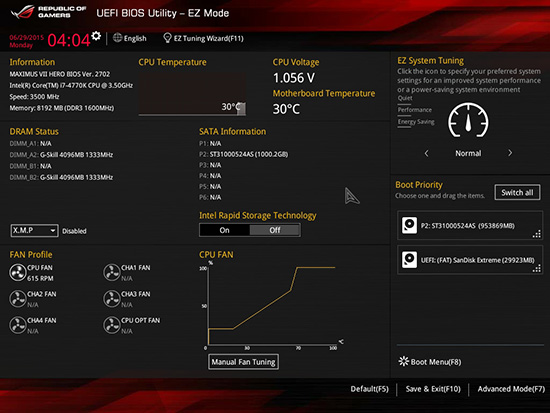Image resolution: width=550 pixels, height=413 pixels.
Task: Choose the Performance tuning option
Action: point(415,110)
